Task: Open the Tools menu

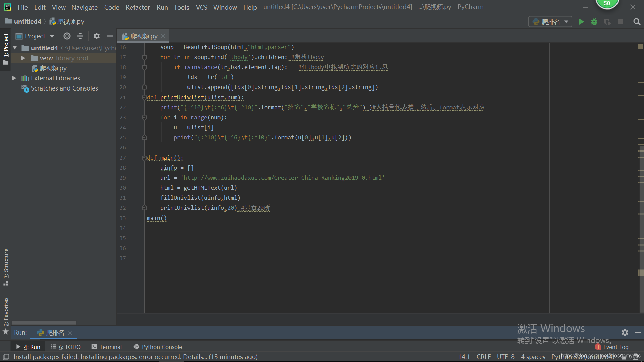Action: (x=181, y=7)
